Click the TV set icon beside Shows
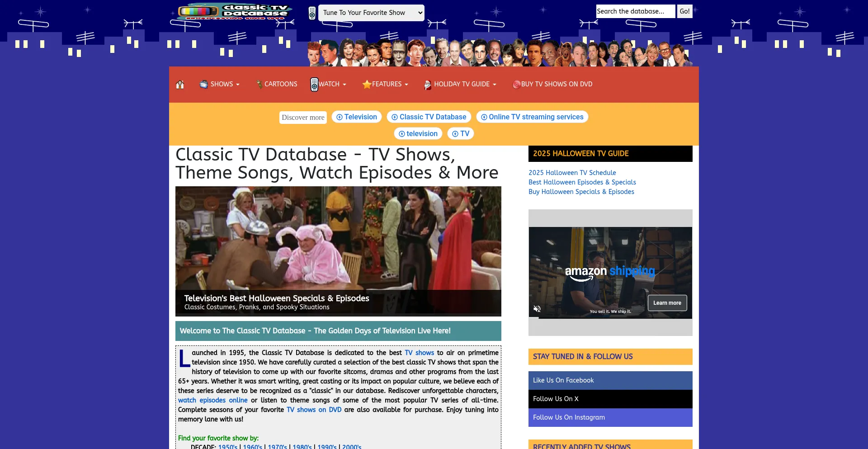868x449 pixels. point(204,85)
